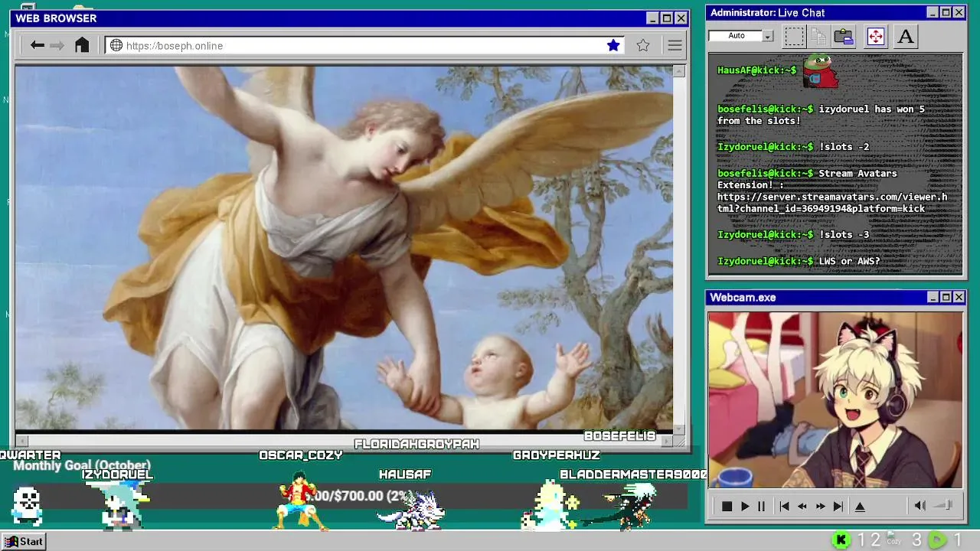Mute audio with the speaker icon
The image size is (980, 551).
920,506
